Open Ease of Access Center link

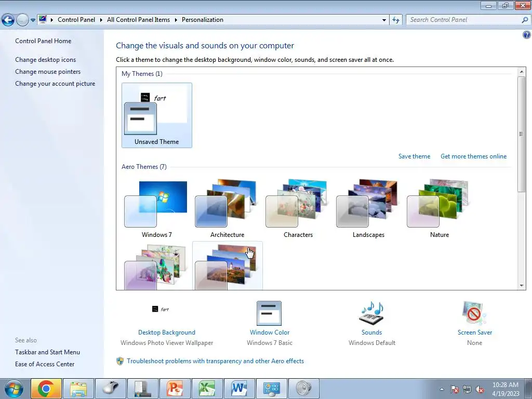tap(45, 364)
